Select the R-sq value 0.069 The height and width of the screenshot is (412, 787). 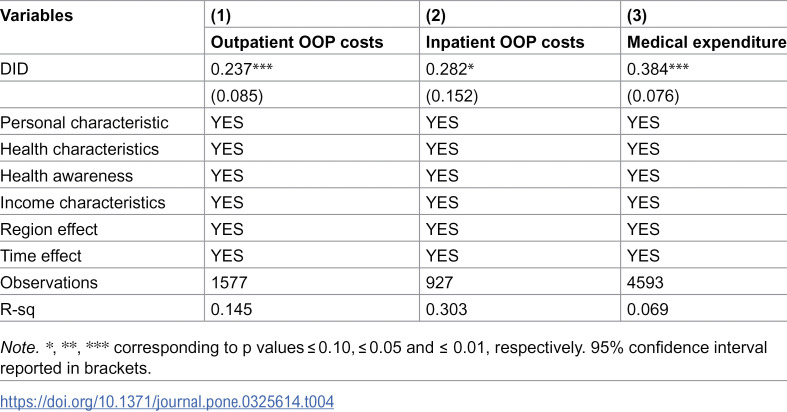coord(647,309)
